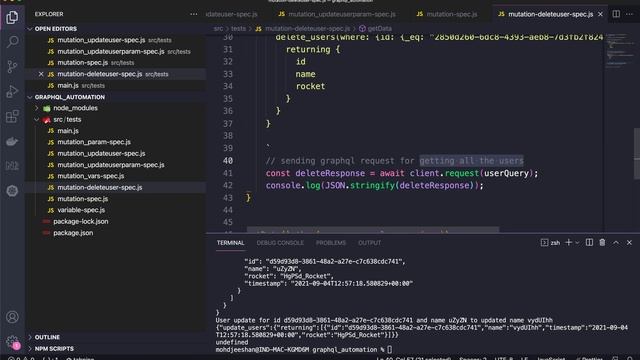Close mutation-deleteuser-spec.js in Open Editors
The height and width of the screenshot is (360, 640).
(41, 74)
